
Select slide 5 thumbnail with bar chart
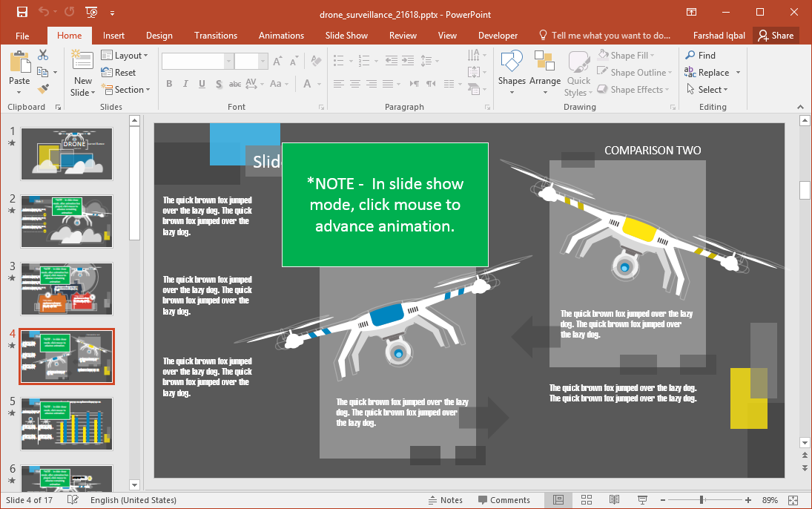click(x=67, y=423)
